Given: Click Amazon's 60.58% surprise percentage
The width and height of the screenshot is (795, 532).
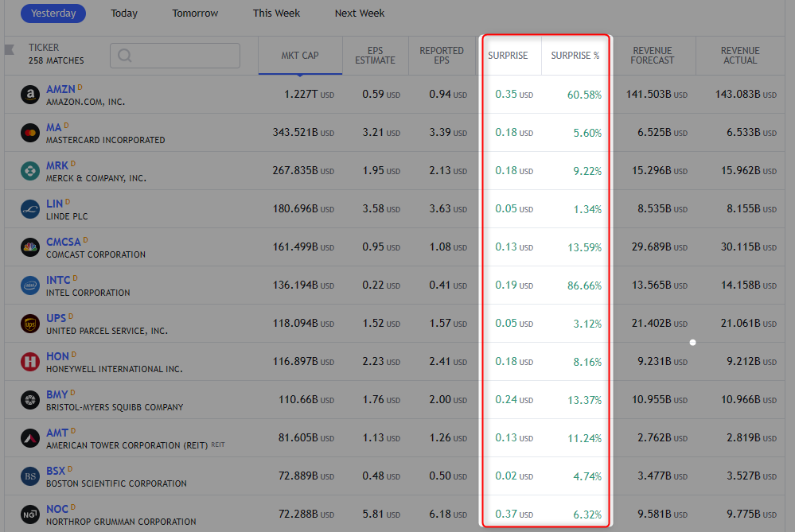Looking at the screenshot, I should point(584,95).
